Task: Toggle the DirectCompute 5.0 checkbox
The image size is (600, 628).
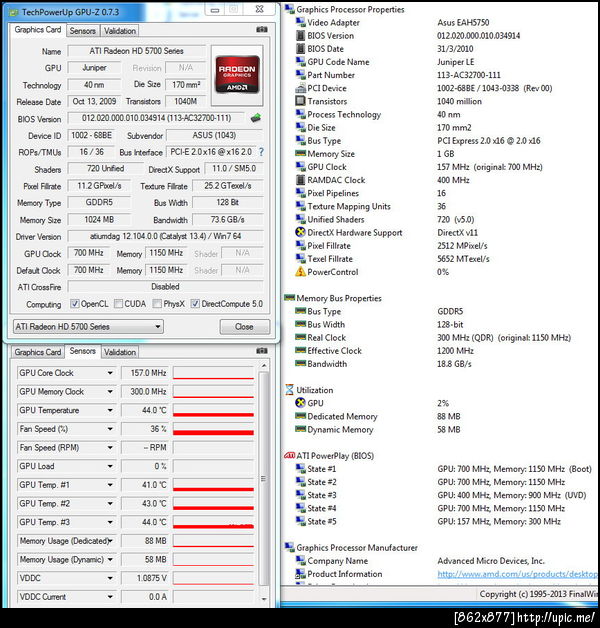Action: click(195, 304)
